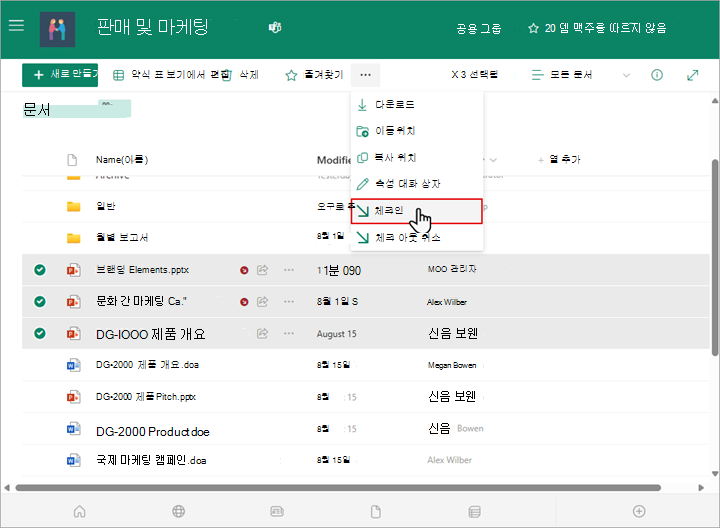Viewport: 720px width, 528px height.
Task: Deselect 브랜딩 Elements.pptx checkmark
Action: pyautogui.click(x=40, y=270)
